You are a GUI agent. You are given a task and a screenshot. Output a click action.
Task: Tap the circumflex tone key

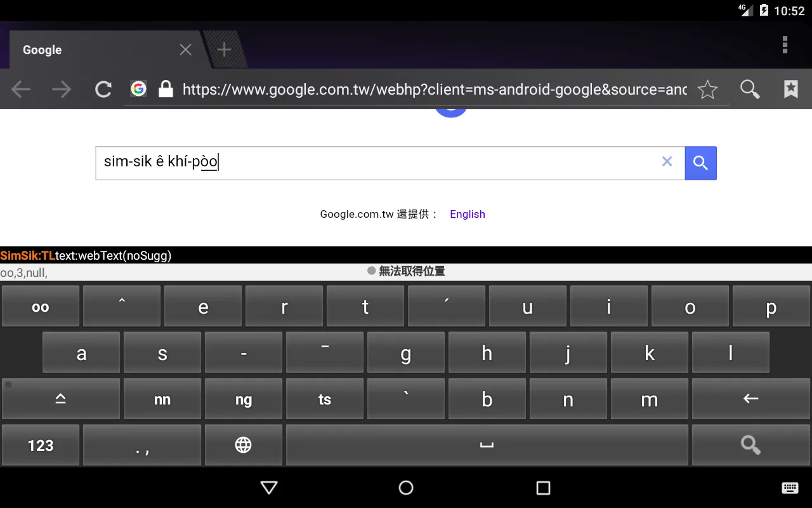[x=122, y=306]
